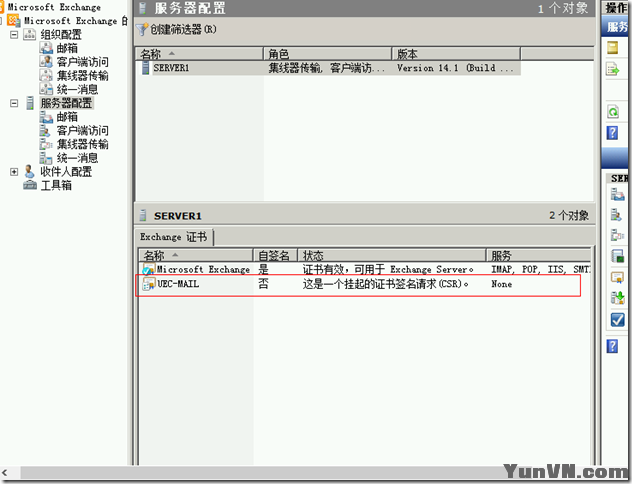This screenshot has height=484, width=632.
Task: Expand the 收件人配置 tree node
Action: [14, 172]
